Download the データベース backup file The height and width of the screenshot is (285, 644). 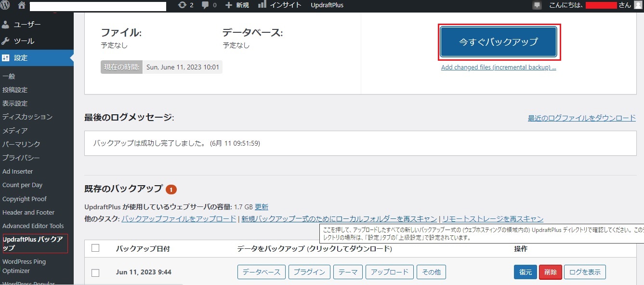click(x=262, y=272)
